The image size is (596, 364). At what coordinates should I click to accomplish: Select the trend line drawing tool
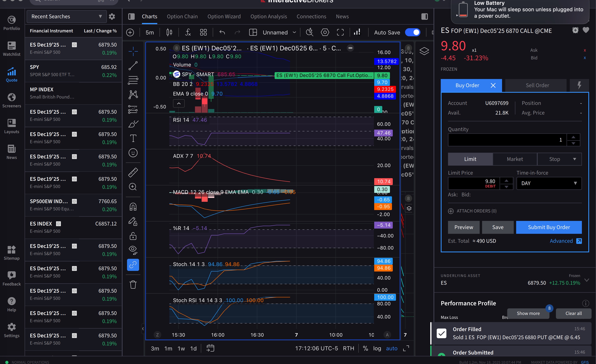[x=133, y=66]
